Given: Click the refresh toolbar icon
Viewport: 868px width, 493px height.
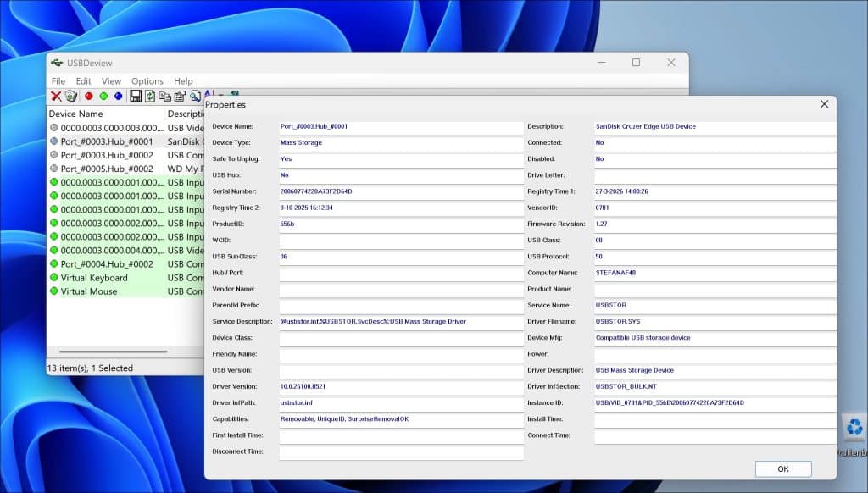Looking at the screenshot, I should click(x=150, y=97).
